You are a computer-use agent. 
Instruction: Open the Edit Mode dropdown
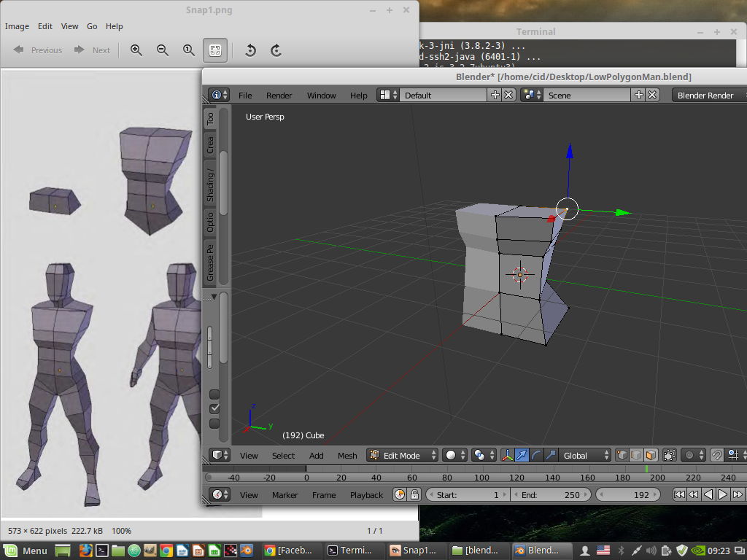402,455
